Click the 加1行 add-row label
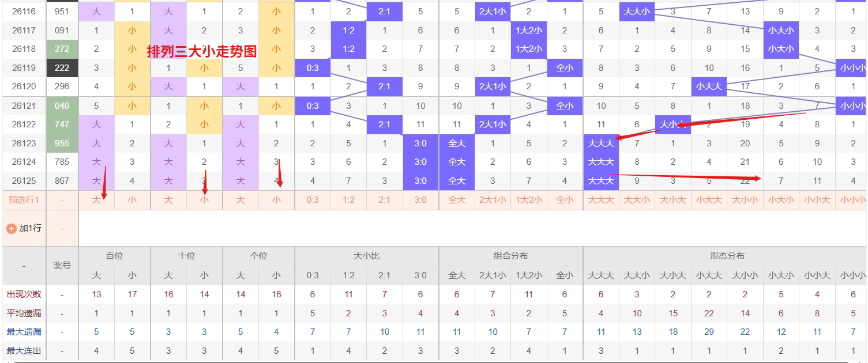 30,229
